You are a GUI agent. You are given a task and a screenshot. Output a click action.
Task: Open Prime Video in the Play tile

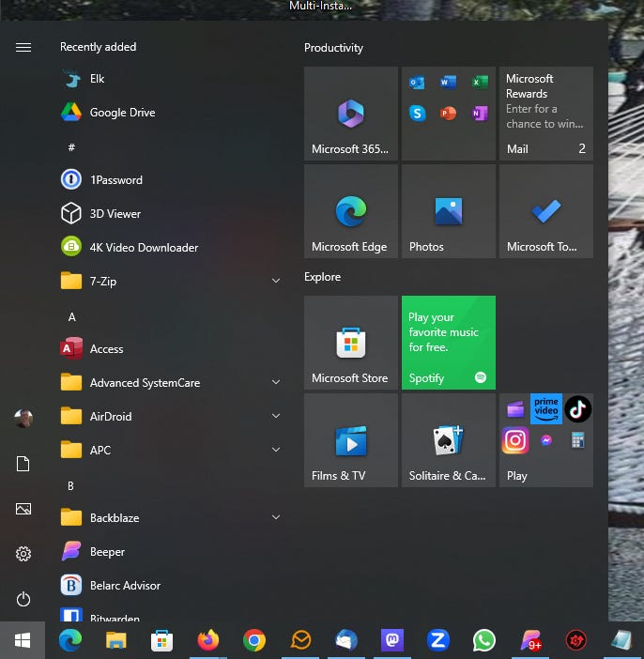(546, 408)
